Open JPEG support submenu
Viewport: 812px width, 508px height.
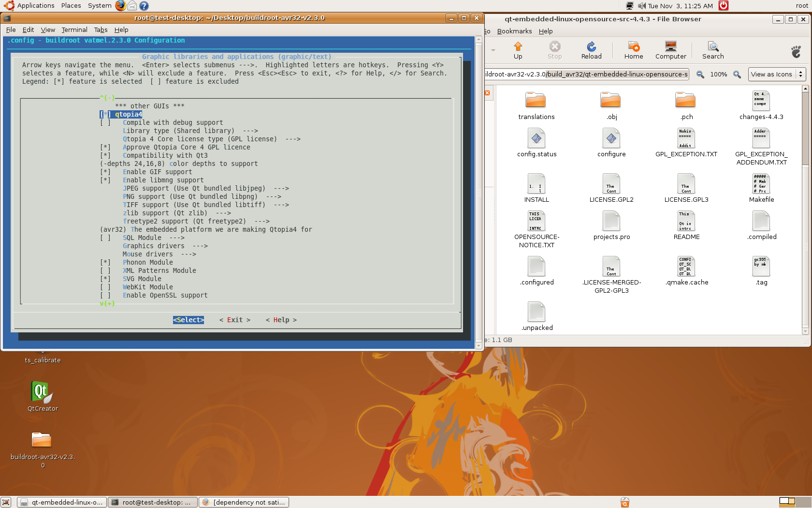point(206,189)
